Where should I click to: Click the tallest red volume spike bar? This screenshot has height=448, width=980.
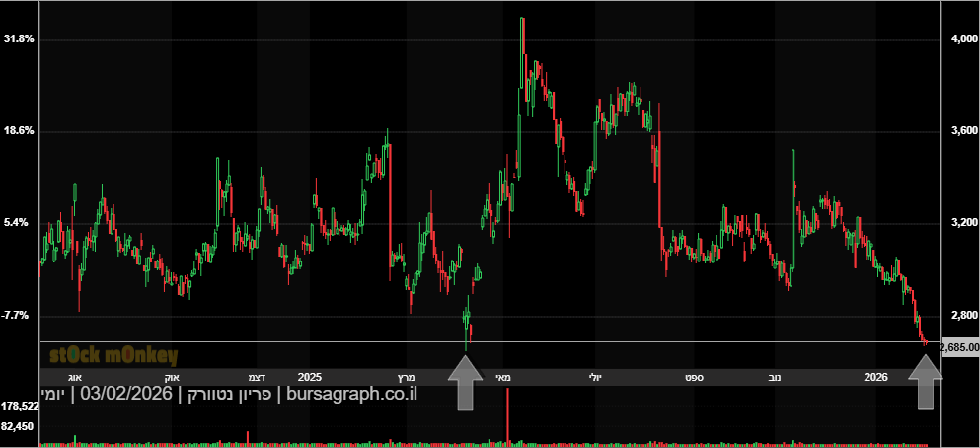tap(507, 416)
